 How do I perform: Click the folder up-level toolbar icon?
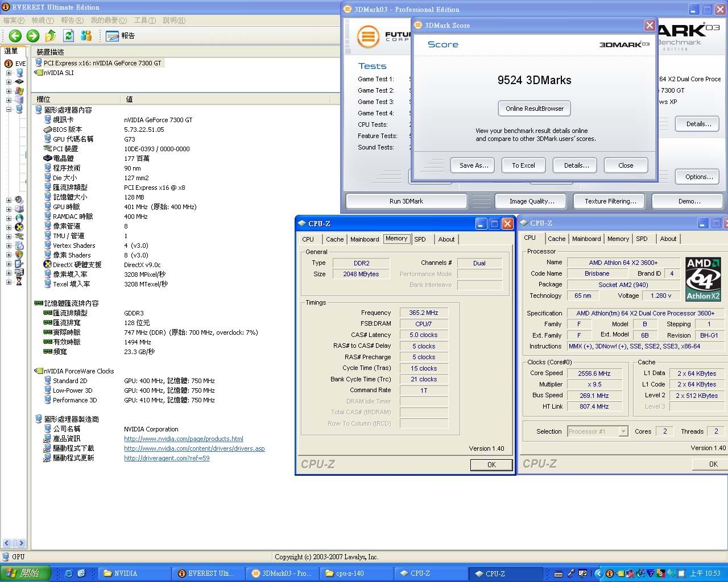51,36
